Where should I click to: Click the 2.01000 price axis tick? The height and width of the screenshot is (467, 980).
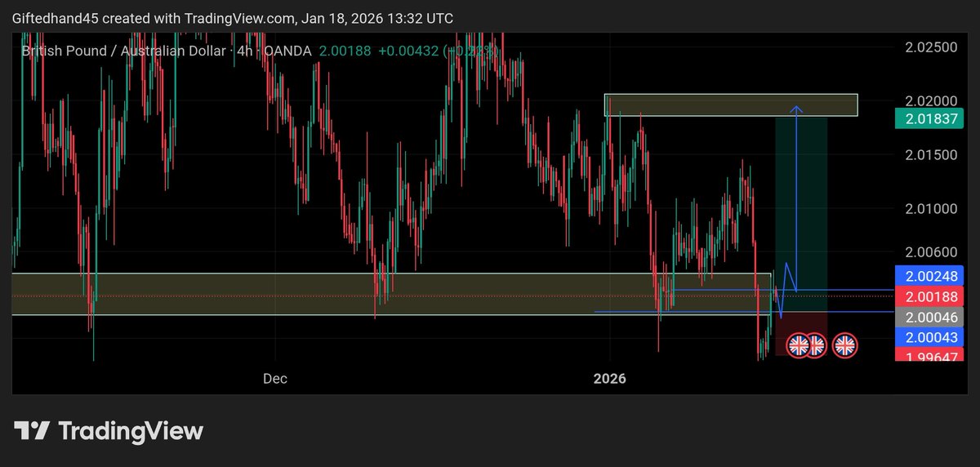931,209
